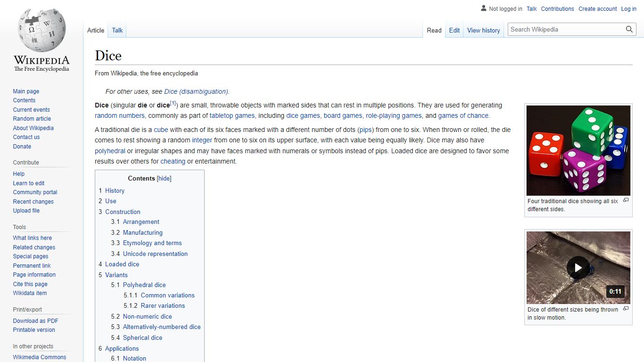Play the dice slow motion video

pyautogui.click(x=578, y=268)
